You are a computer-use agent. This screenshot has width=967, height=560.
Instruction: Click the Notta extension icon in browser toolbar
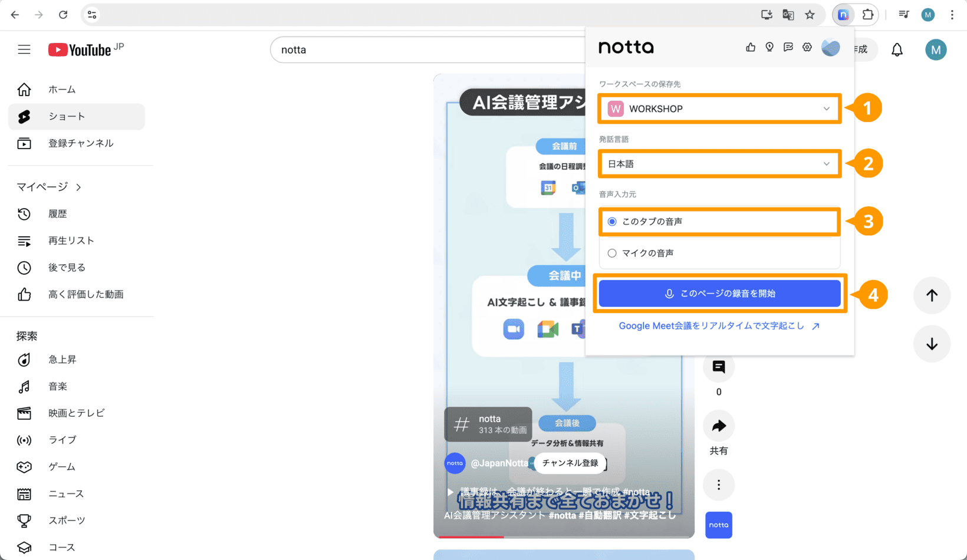(x=843, y=15)
